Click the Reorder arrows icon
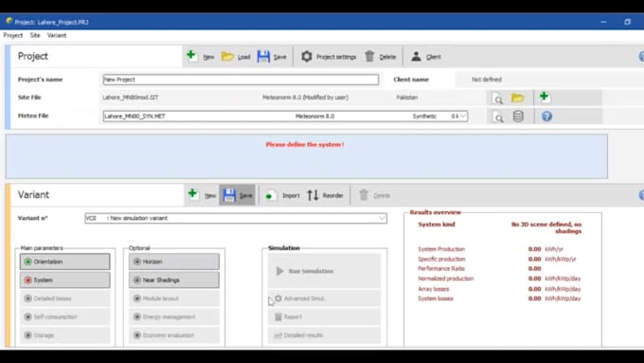This screenshot has height=363, width=644. [x=313, y=195]
